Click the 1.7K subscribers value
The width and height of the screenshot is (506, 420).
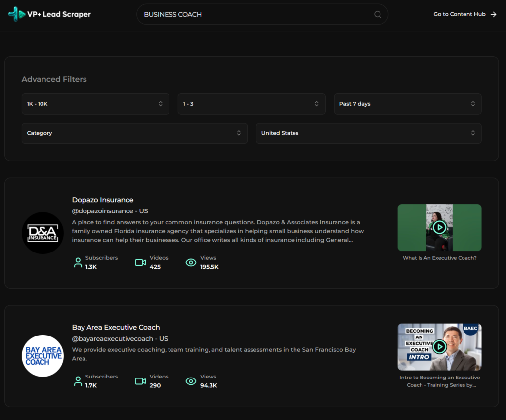coord(91,386)
